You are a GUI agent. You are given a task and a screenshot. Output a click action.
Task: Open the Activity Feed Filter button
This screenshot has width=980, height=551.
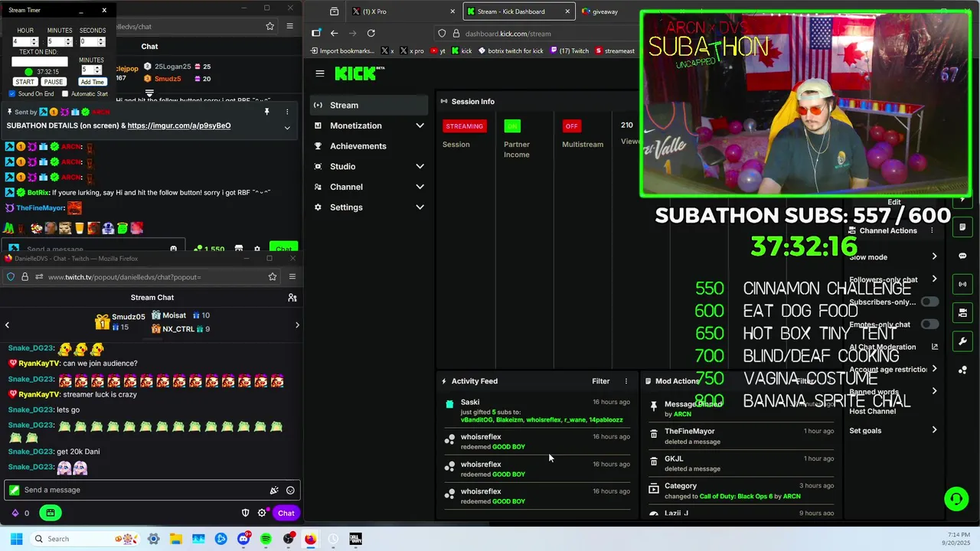pyautogui.click(x=601, y=381)
